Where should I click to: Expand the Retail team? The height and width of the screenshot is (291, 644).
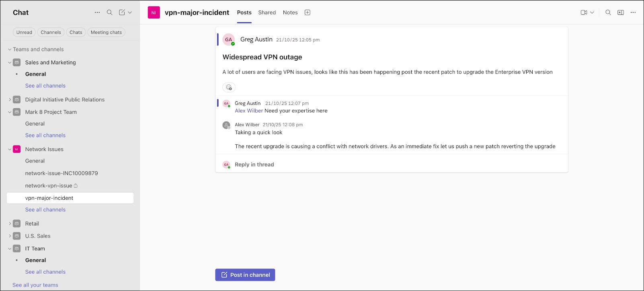coord(10,223)
